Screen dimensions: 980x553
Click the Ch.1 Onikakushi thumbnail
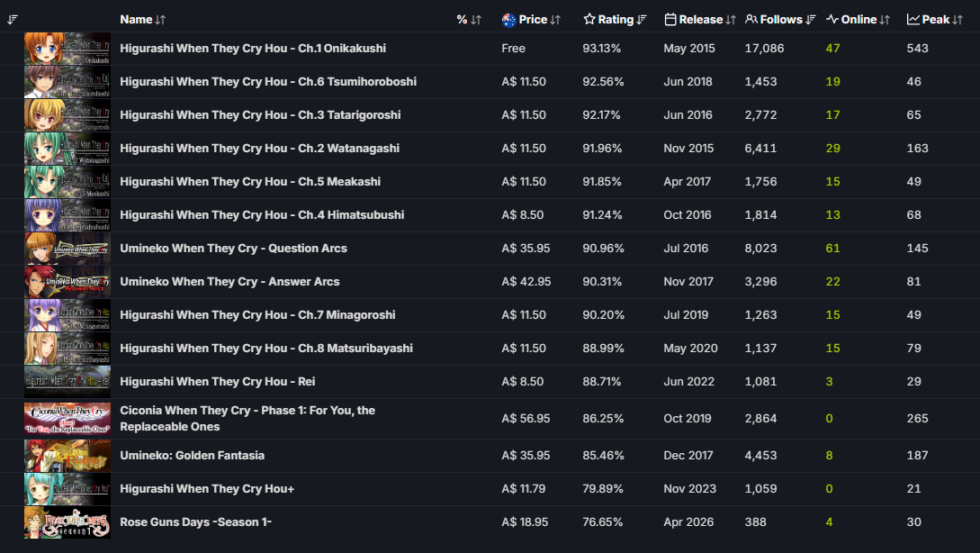[67, 48]
